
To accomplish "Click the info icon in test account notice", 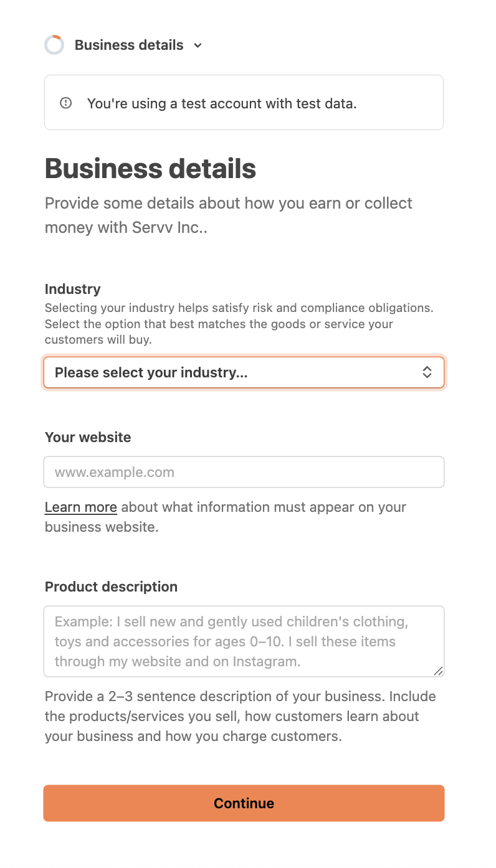I will click(x=66, y=103).
